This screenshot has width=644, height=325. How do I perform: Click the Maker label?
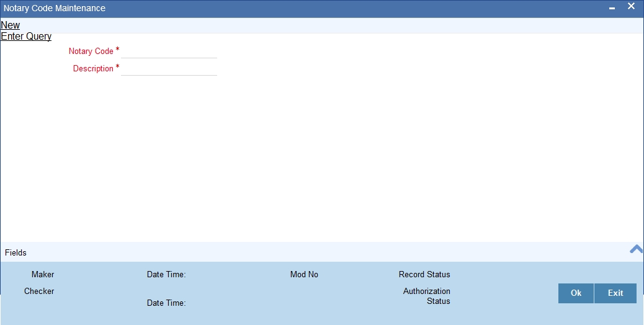click(43, 275)
